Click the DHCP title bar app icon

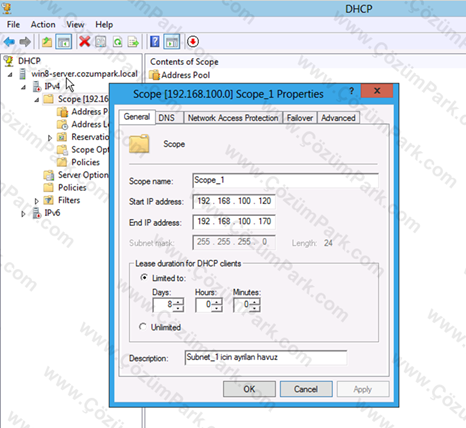(x=7, y=8)
